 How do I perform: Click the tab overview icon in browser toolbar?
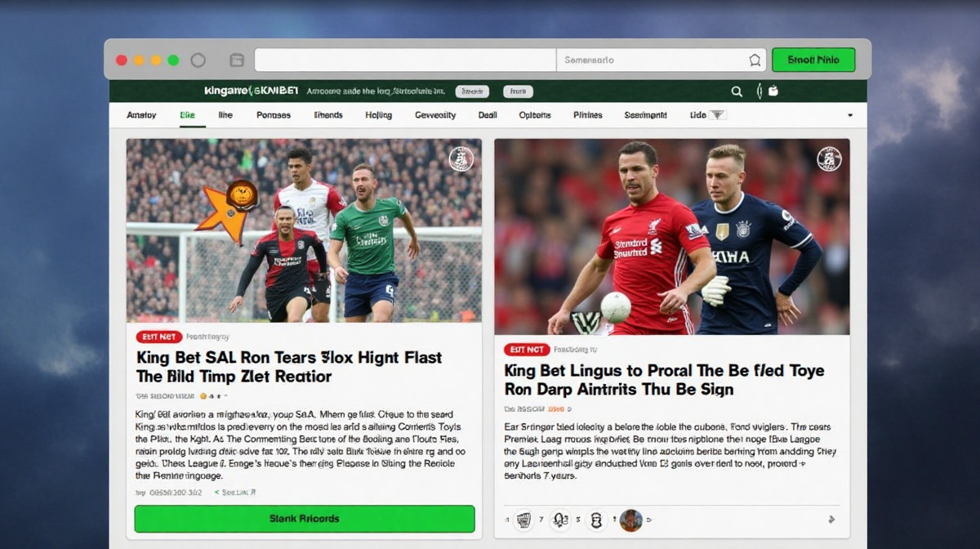click(237, 60)
